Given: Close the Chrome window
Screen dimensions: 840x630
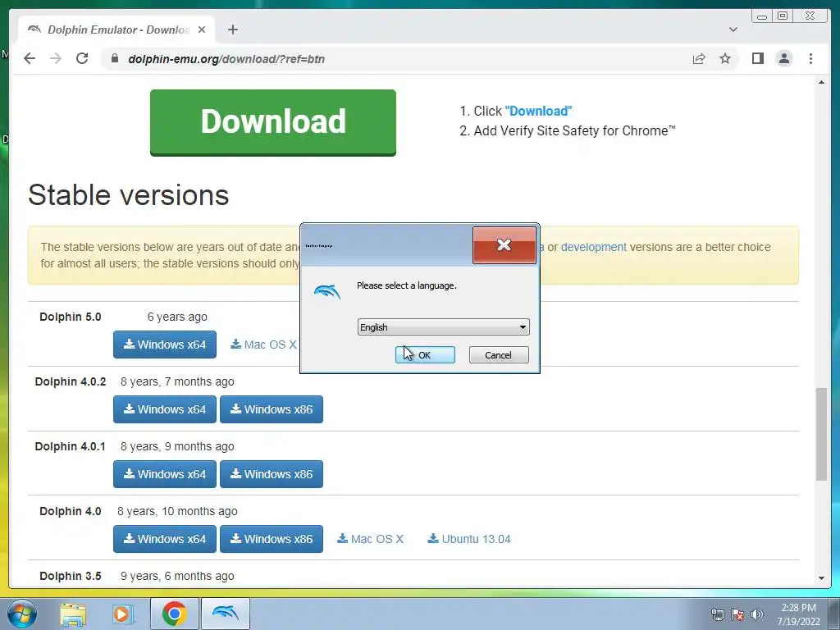Looking at the screenshot, I should (x=810, y=16).
